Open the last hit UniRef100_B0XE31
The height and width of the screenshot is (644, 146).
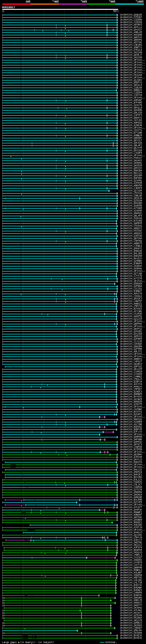pos(131,638)
